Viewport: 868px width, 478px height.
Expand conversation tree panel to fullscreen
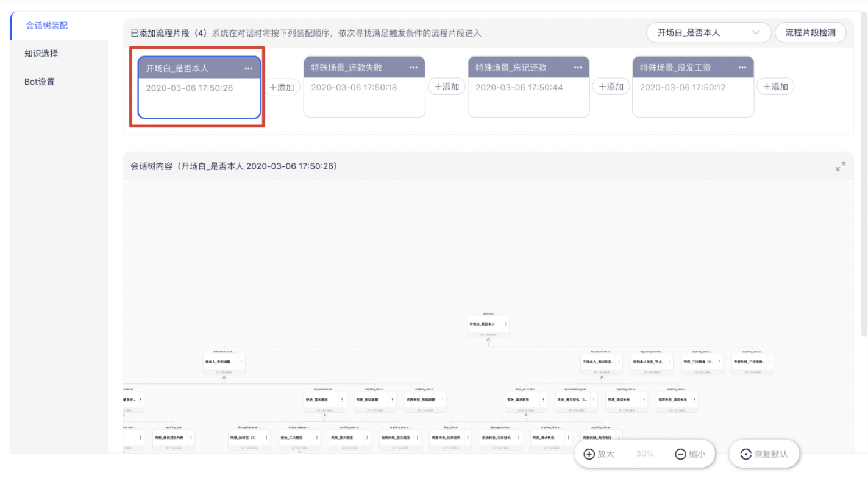tap(841, 166)
